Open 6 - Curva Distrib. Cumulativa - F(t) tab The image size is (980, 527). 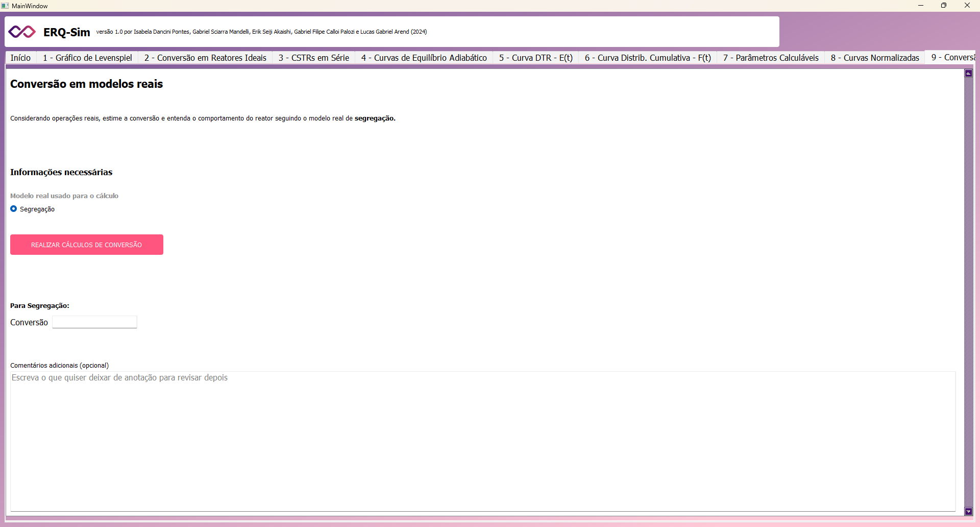click(x=647, y=58)
